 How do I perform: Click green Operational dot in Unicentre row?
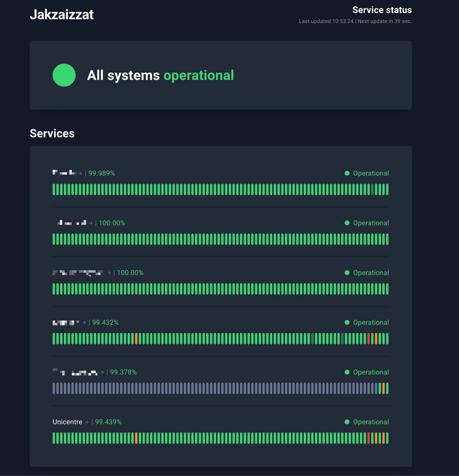[347, 422]
